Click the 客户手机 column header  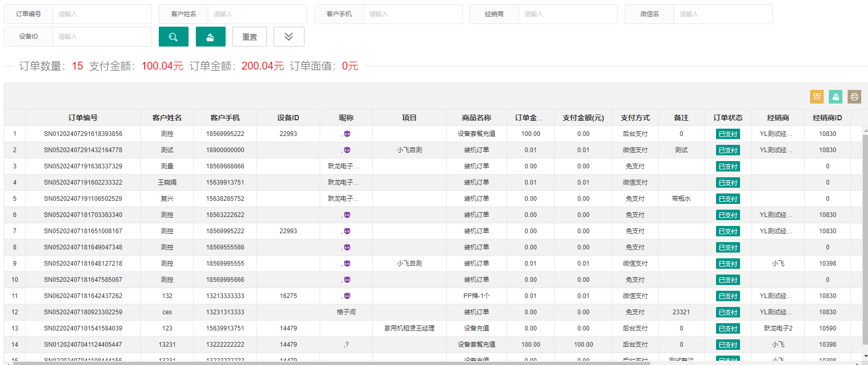tap(225, 118)
